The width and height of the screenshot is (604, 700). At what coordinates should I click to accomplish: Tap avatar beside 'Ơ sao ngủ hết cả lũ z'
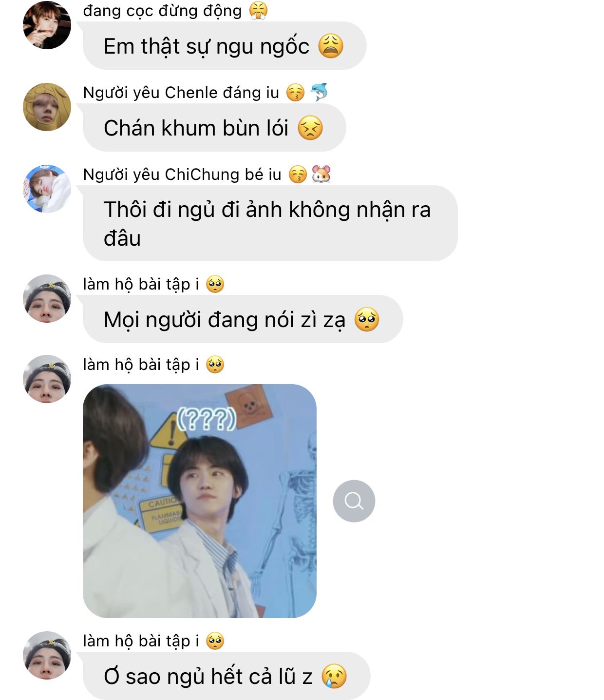coord(47,655)
